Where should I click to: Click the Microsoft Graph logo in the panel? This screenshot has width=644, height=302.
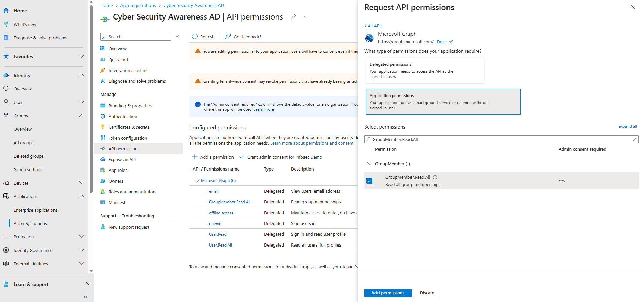(x=369, y=38)
